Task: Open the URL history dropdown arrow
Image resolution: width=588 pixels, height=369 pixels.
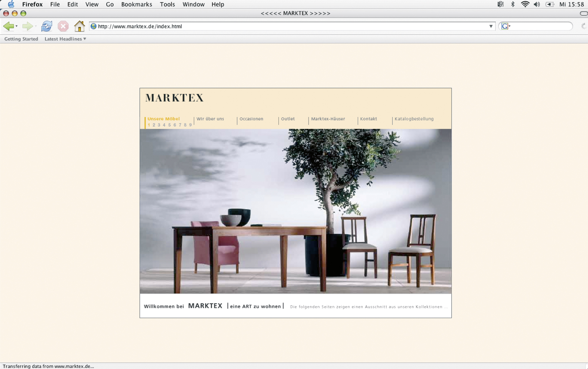Action: coord(491,26)
